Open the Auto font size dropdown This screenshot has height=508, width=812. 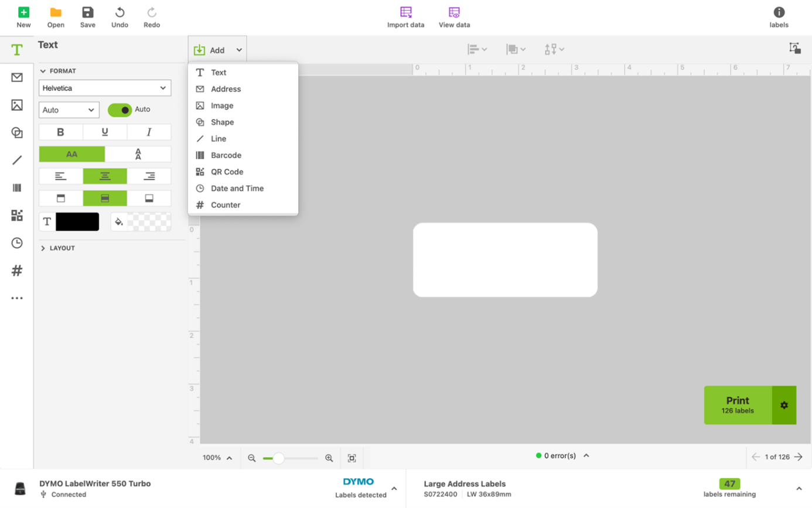click(69, 110)
